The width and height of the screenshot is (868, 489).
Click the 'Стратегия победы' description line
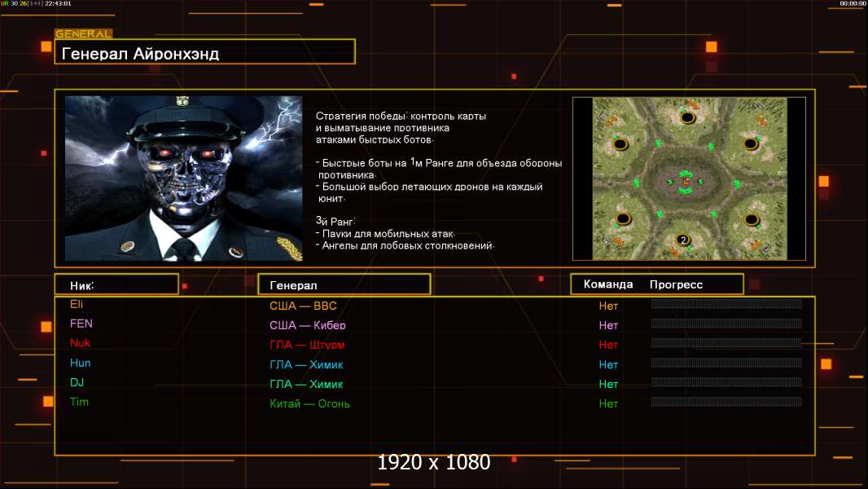[401, 116]
